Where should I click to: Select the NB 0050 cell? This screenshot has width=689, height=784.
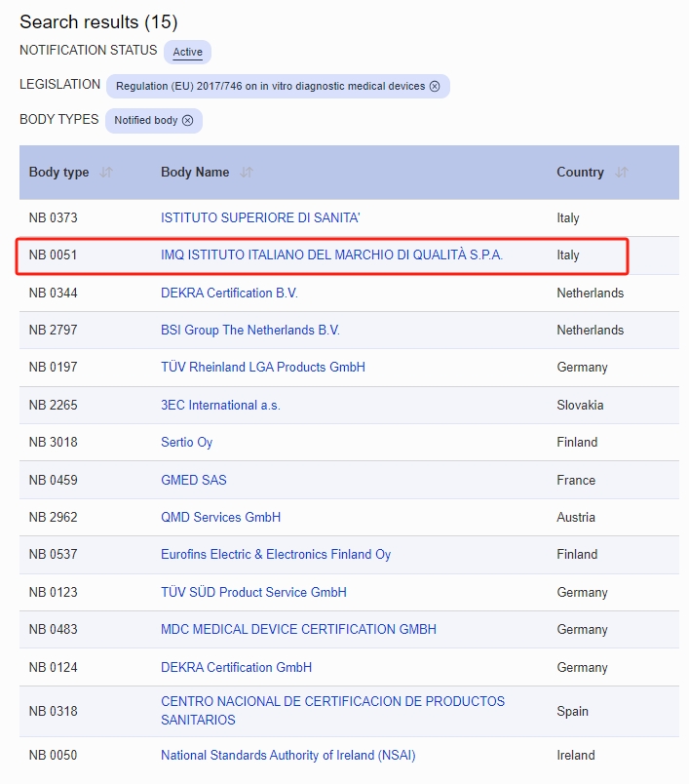(x=53, y=755)
